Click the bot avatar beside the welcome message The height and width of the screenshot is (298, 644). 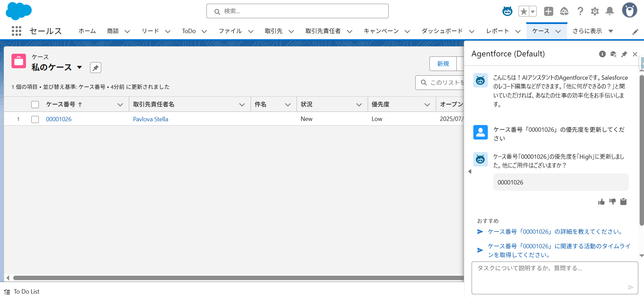coord(480,80)
